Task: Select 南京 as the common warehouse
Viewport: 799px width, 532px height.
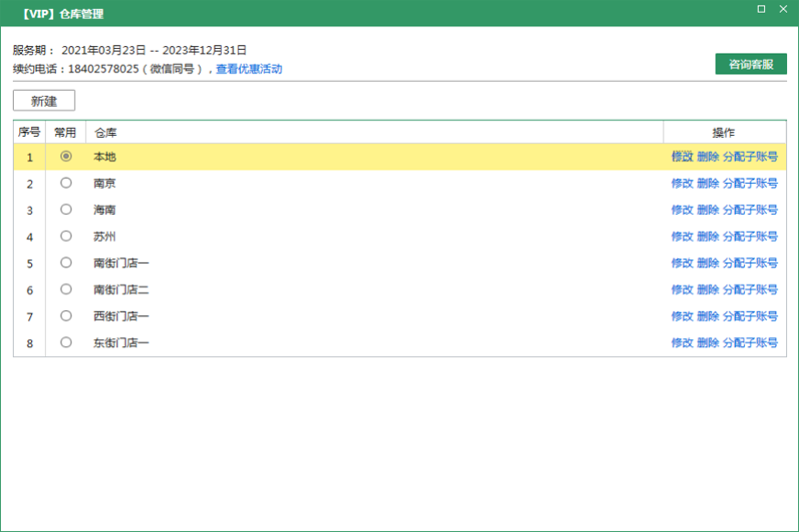Action: click(x=66, y=184)
